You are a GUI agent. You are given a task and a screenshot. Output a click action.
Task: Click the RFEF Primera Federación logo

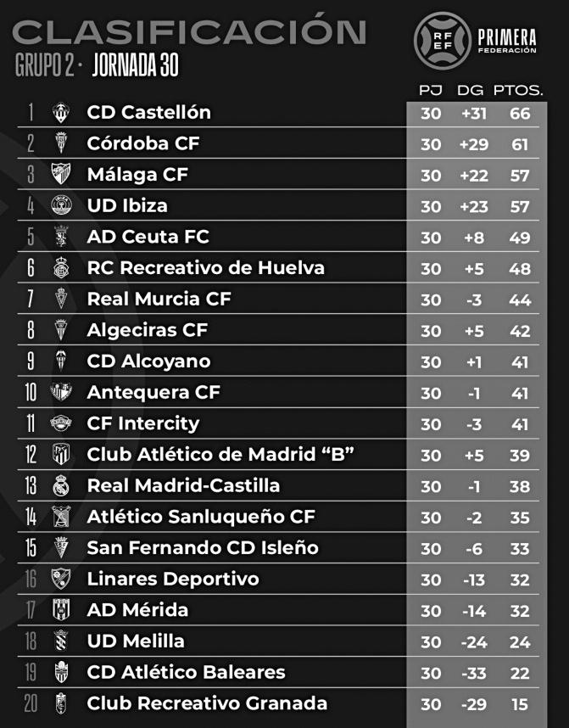coord(475,41)
